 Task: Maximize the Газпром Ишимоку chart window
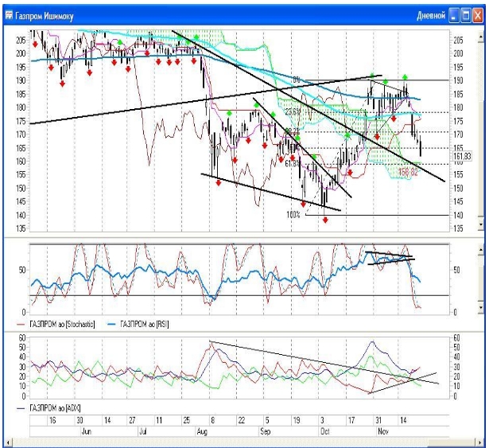(466, 15)
